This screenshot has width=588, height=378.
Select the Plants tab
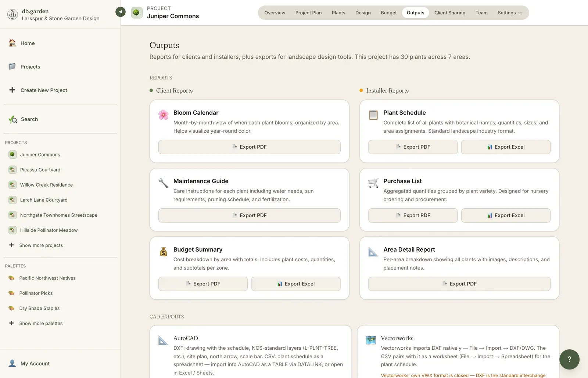pos(338,12)
